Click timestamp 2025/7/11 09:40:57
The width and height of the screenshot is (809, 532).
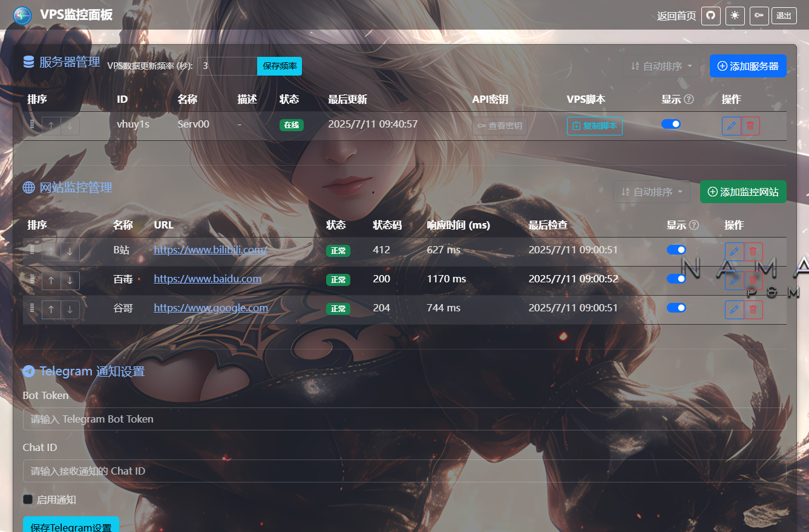(373, 124)
